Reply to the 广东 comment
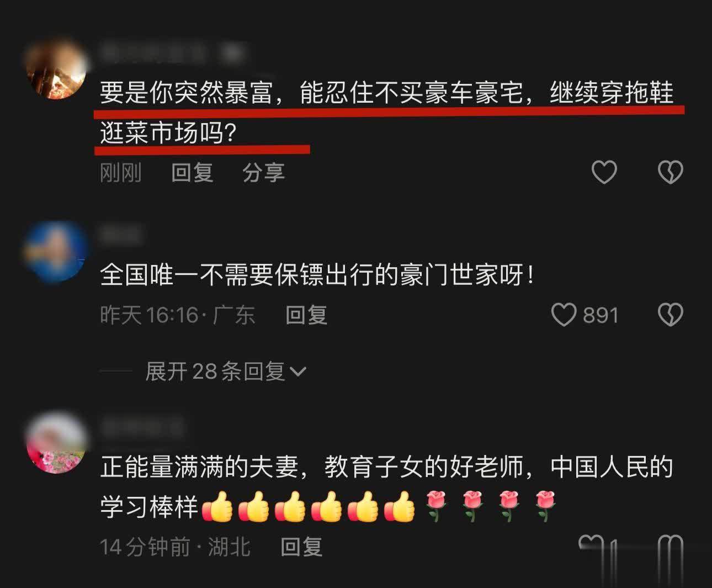This screenshot has height=588, width=712. point(306,315)
